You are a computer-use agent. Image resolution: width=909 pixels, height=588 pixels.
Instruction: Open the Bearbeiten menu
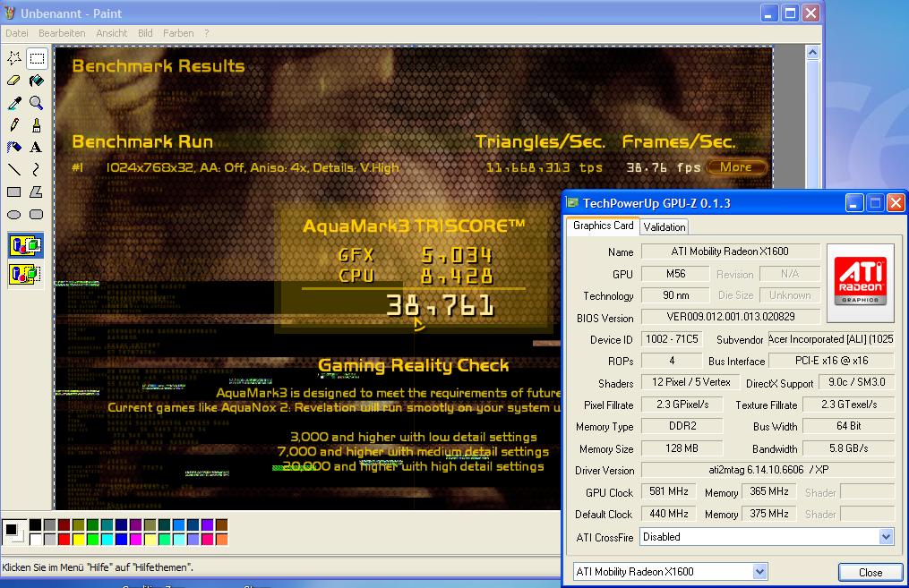[x=62, y=34]
